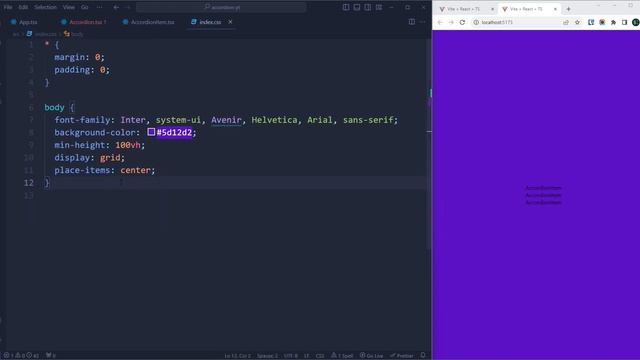Image resolution: width=640 pixels, height=360 pixels.
Task: Click the editor vertical scrollbar
Action: pyautogui.click(x=429, y=143)
